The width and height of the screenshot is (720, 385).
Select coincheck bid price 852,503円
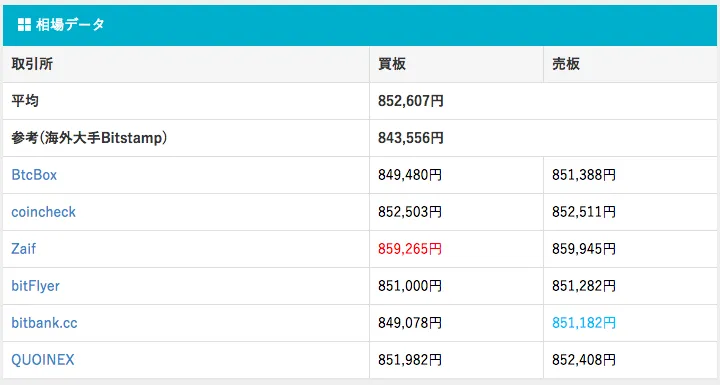410,212
